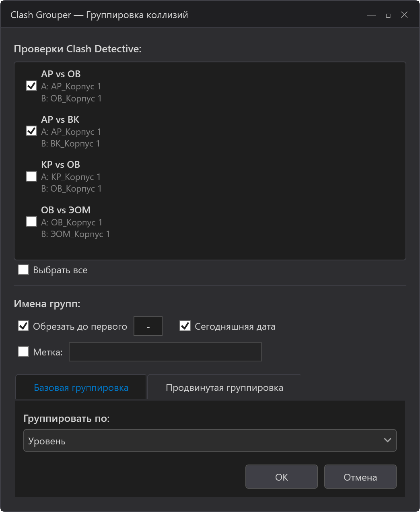The height and width of the screenshot is (512, 420).
Task: Open the Группировать по dropdown showing Уровень
Action: pyautogui.click(x=210, y=441)
